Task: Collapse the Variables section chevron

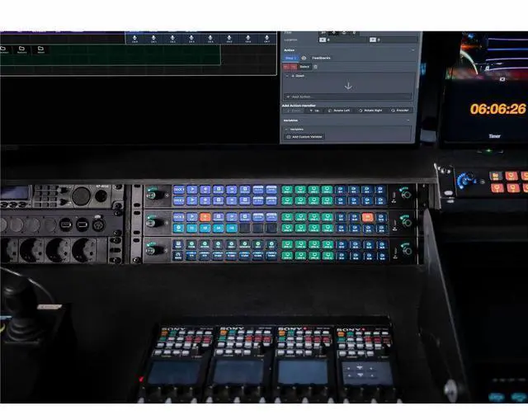Action: pos(408,120)
